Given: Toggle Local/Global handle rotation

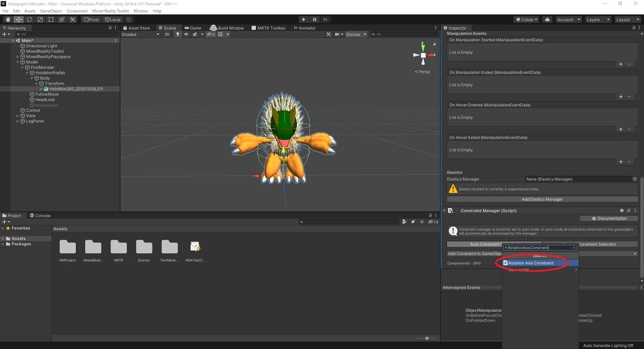Looking at the screenshot, I should pos(112,19).
